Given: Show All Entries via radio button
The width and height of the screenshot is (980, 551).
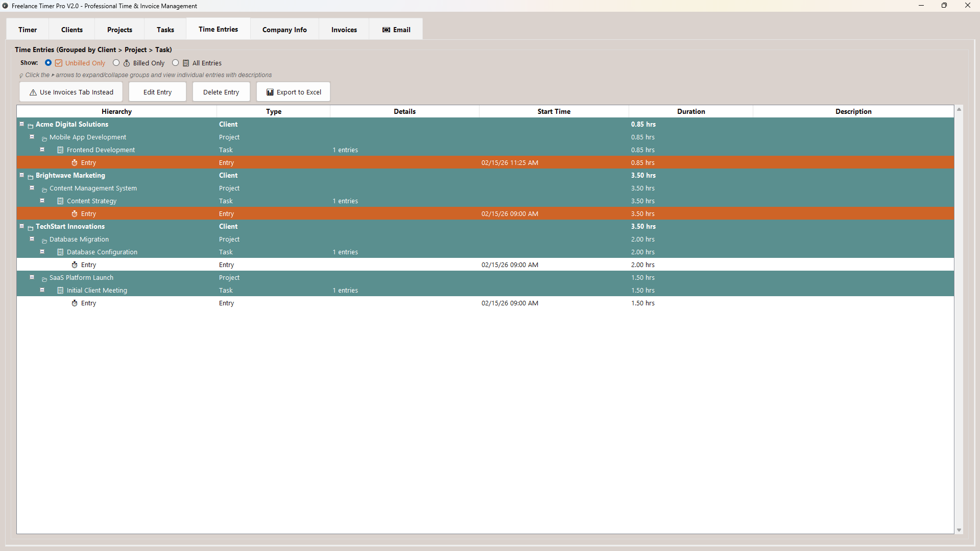Looking at the screenshot, I should point(175,63).
